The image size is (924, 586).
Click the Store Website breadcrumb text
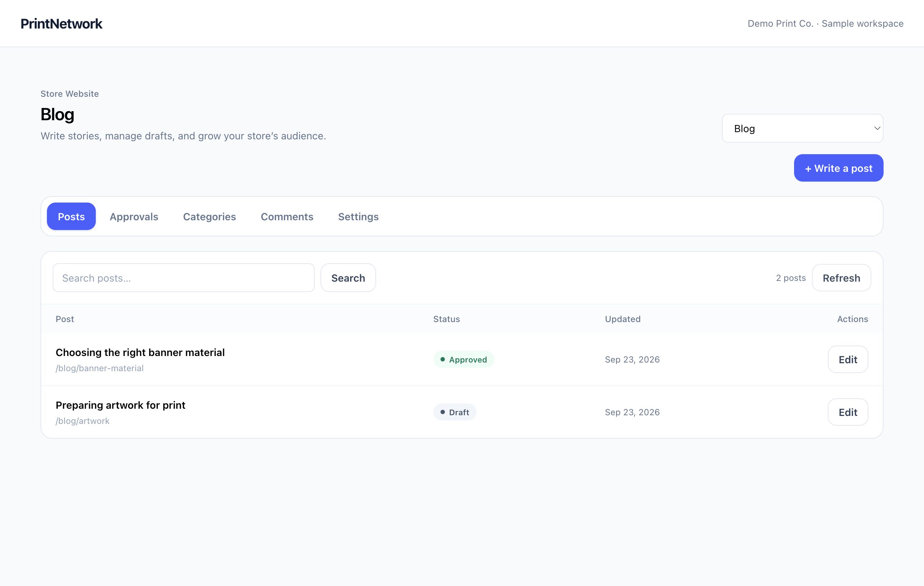coord(69,94)
